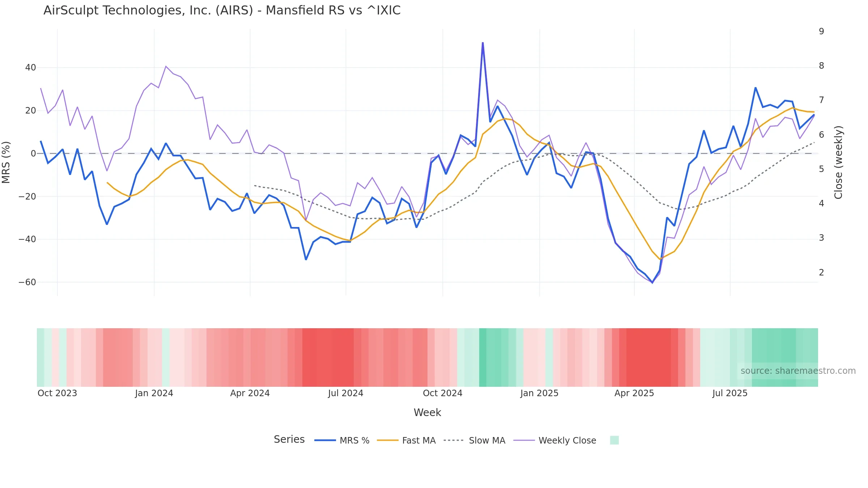Toggle the Fast MA legend entry
Screen dimensions: 868x488
tap(406, 440)
